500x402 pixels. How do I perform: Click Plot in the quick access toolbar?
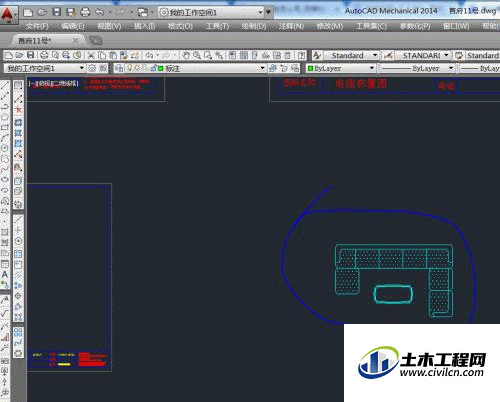click(85, 13)
